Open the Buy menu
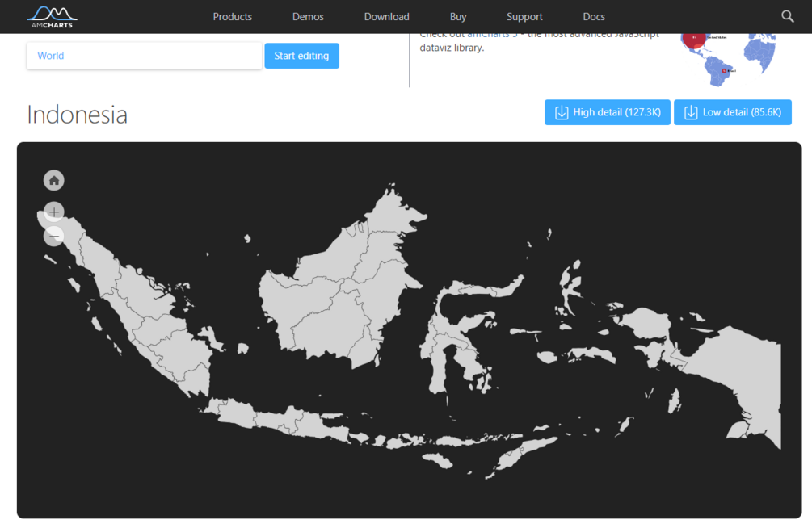The width and height of the screenshot is (812, 528). tap(458, 16)
